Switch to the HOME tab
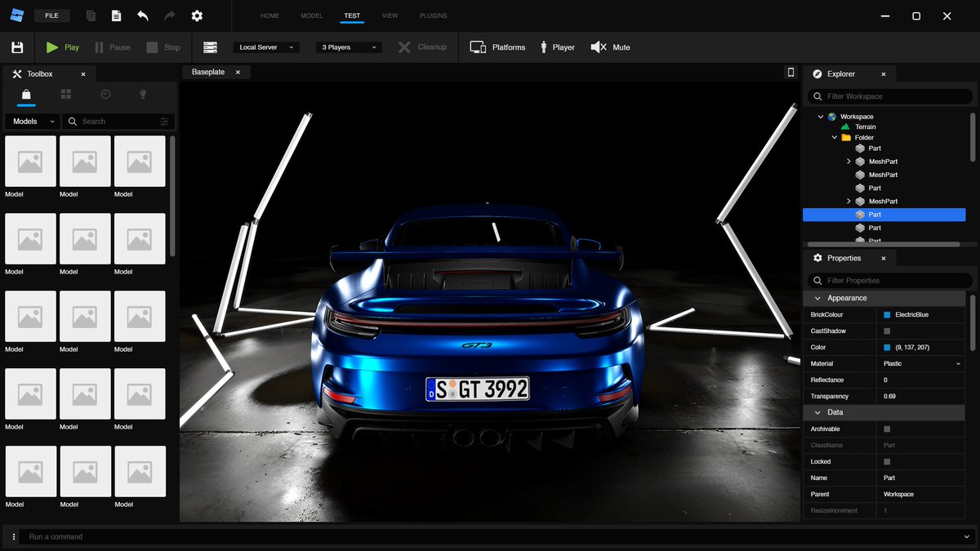The image size is (980, 551). 269,16
